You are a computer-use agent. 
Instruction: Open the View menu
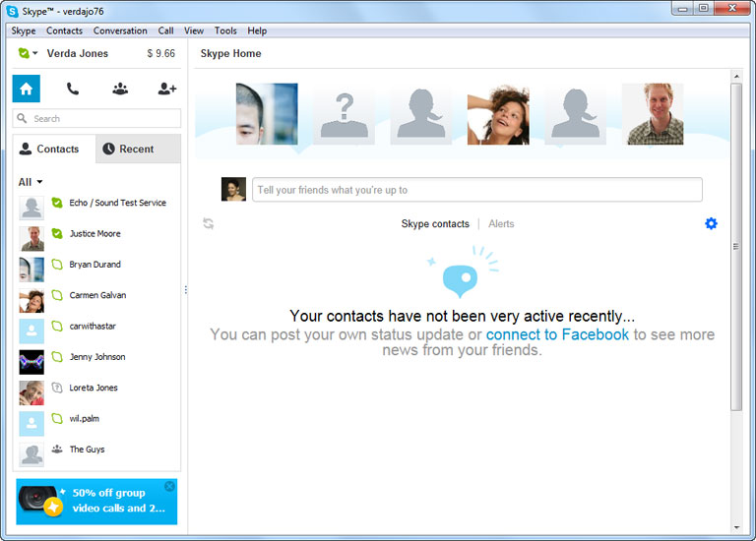coord(194,30)
